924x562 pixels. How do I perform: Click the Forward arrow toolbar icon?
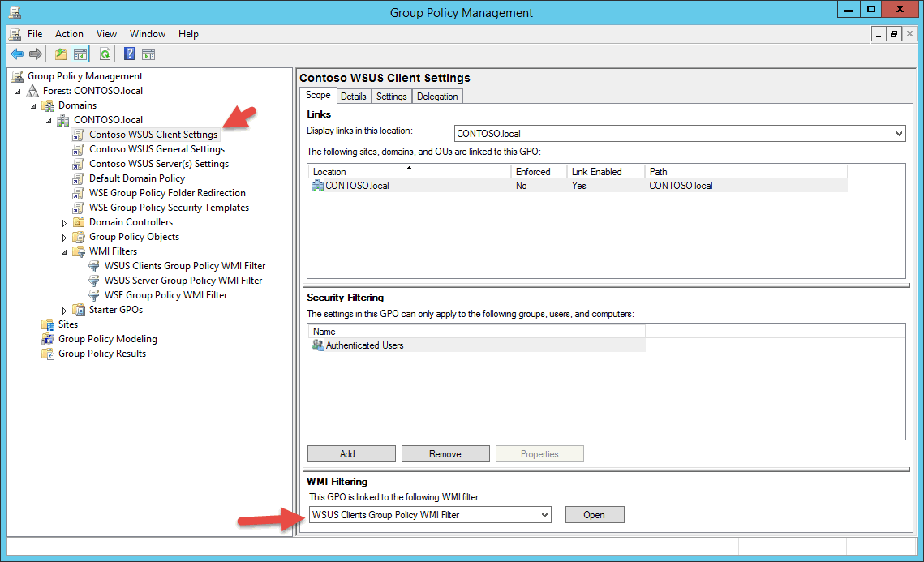[36, 54]
